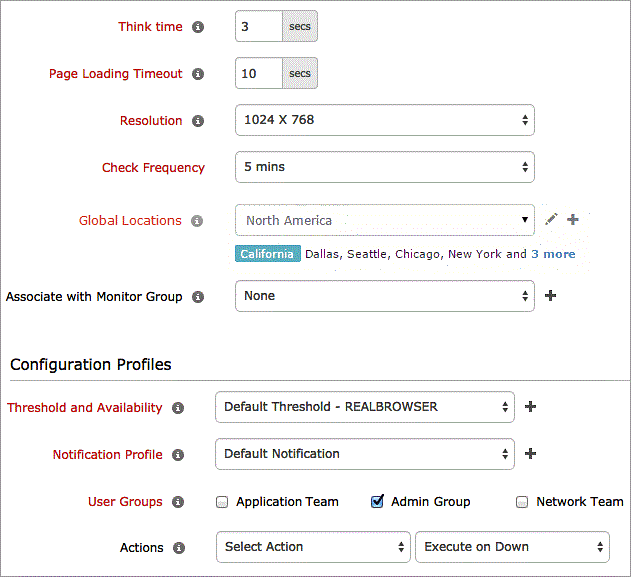Viewport: 631px width, 577px height.
Task: Enable the Application Team checkbox
Action: pyautogui.click(x=223, y=502)
